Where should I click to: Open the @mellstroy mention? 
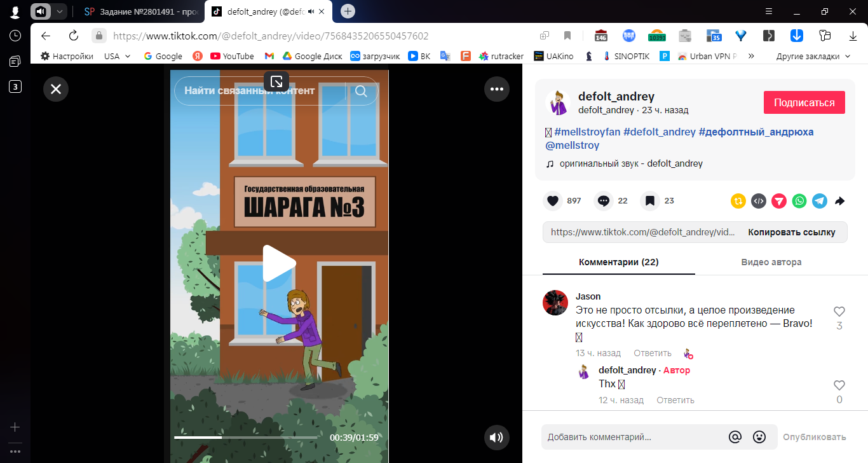pos(573,145)
